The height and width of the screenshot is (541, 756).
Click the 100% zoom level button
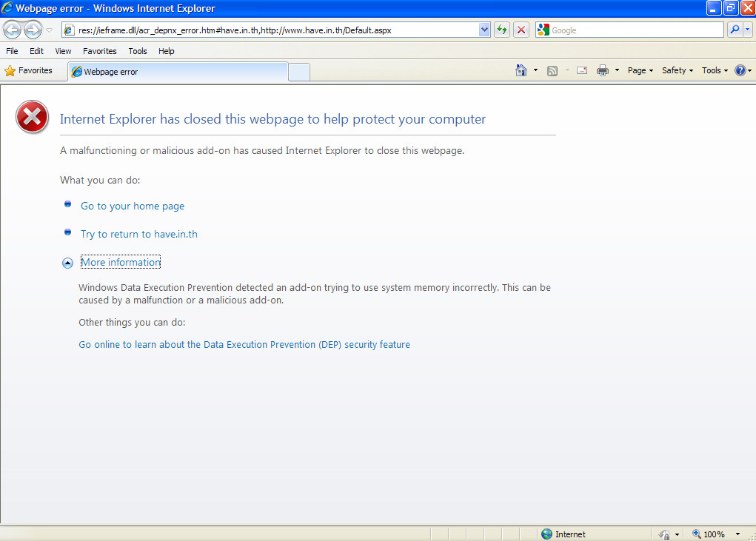tap(709, 534)
